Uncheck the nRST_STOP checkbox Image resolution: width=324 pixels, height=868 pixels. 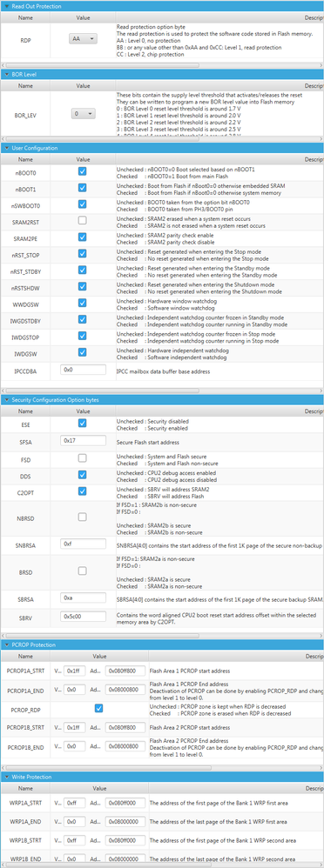click(82, 254)
